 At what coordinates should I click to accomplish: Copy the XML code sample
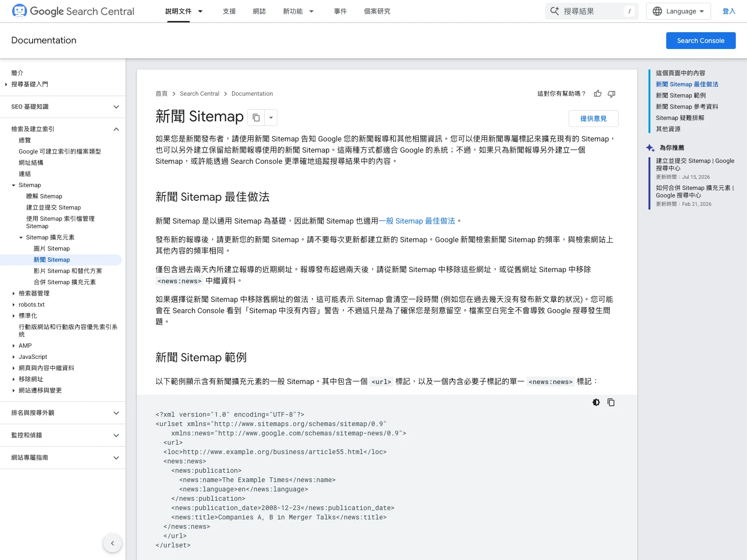tap(611, 402)
